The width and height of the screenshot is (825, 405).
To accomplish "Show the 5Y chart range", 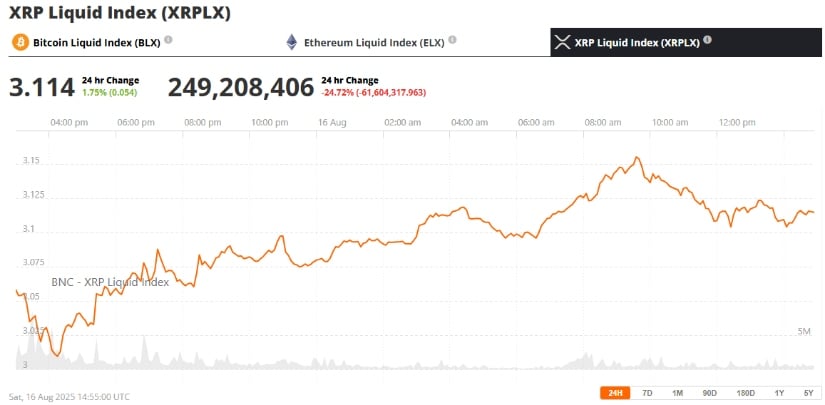I will tap(808, 393).
